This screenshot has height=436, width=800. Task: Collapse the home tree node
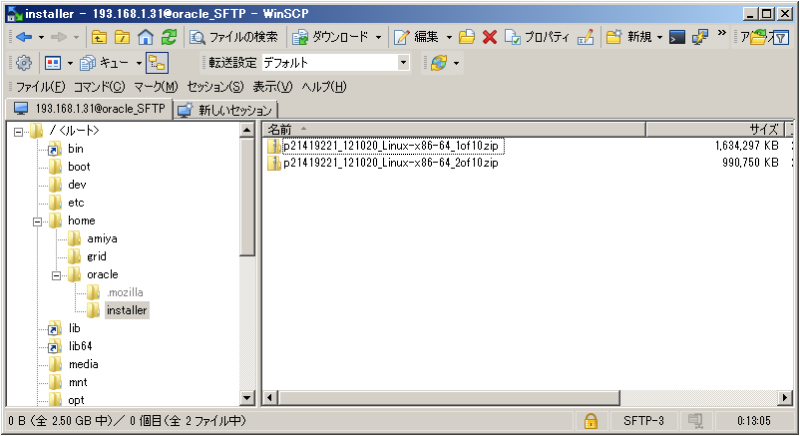click(37, 222)
